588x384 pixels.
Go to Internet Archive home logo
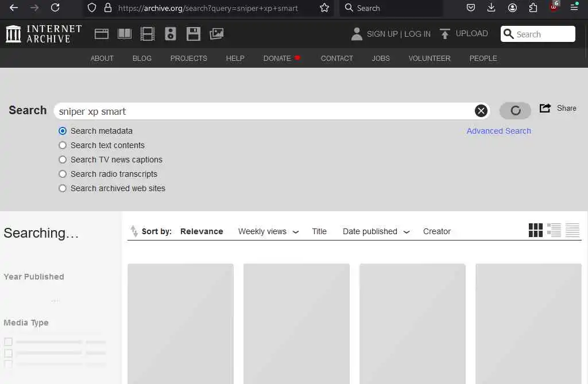[44, 34]
